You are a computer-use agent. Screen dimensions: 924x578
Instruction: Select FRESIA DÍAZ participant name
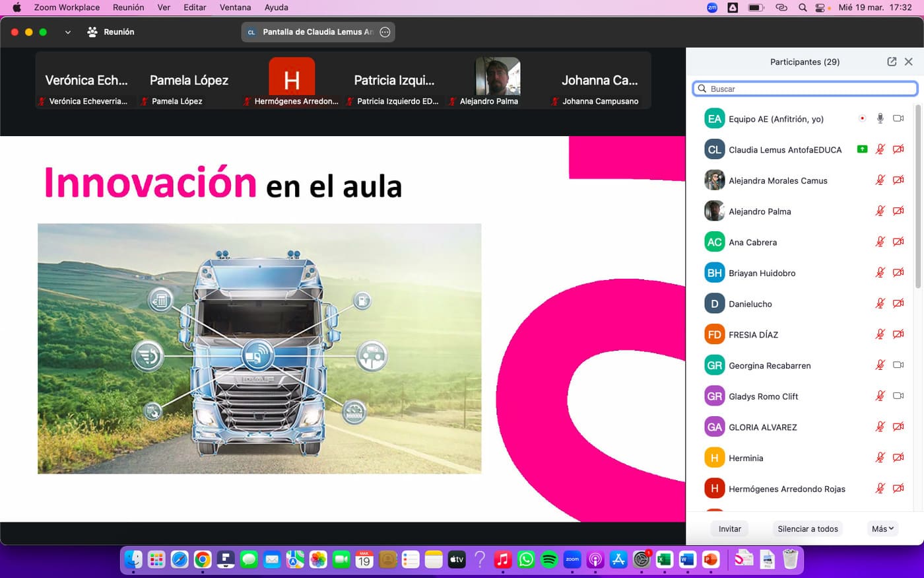753,335
